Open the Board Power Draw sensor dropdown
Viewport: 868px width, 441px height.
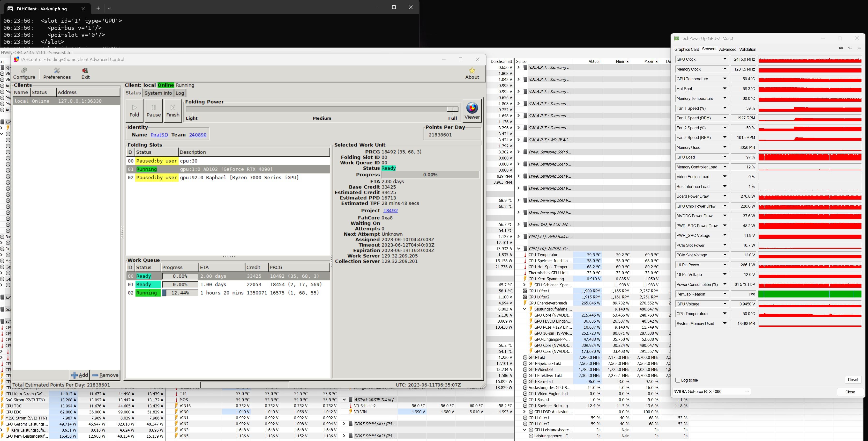725,196
